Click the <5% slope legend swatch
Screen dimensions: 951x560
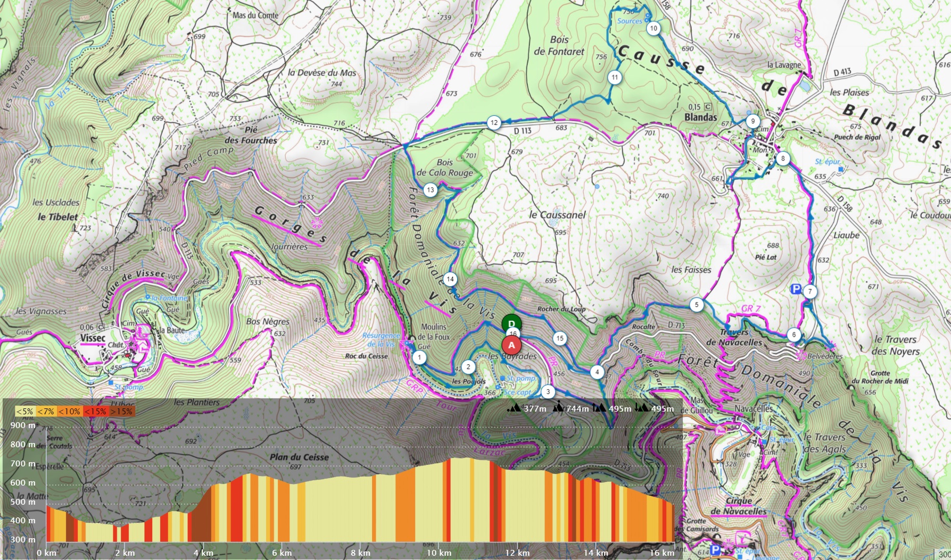coord(24,411)
